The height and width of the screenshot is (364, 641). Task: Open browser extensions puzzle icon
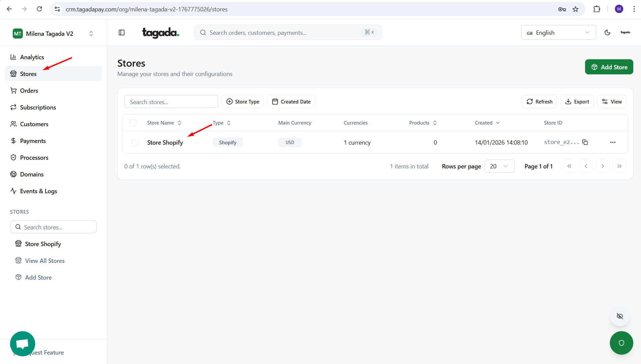click(596, 9)
